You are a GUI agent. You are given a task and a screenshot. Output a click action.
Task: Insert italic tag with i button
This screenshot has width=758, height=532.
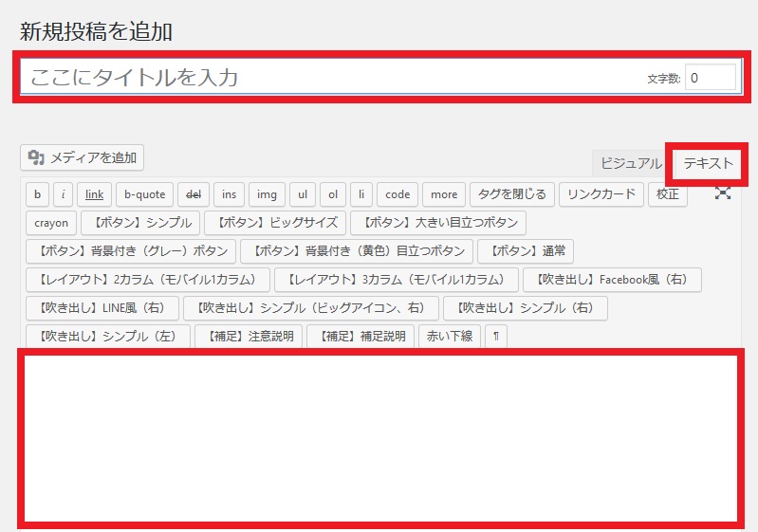(63, 194)
